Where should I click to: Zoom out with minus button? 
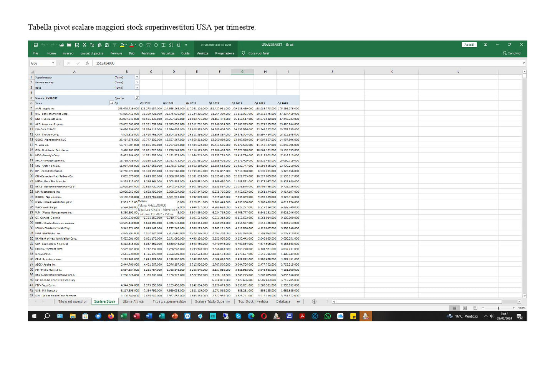(483, 308)
